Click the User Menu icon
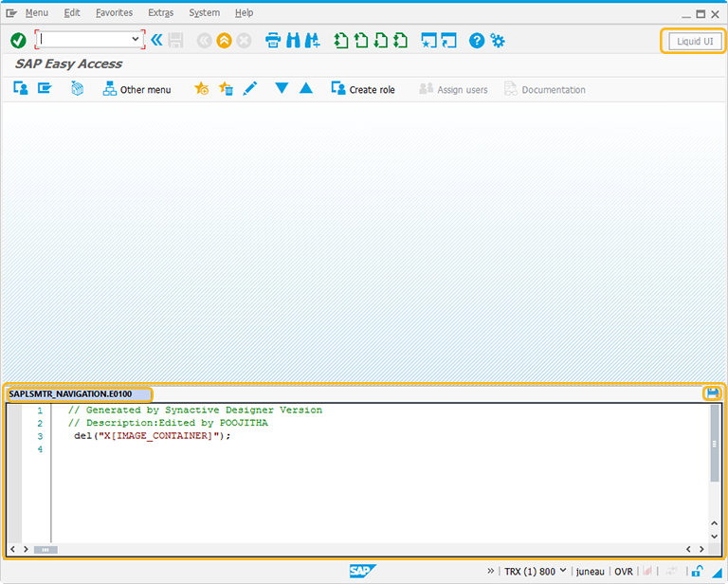This screenshot has width=728, height=584. pyautogui.click(x=21, y=88)
